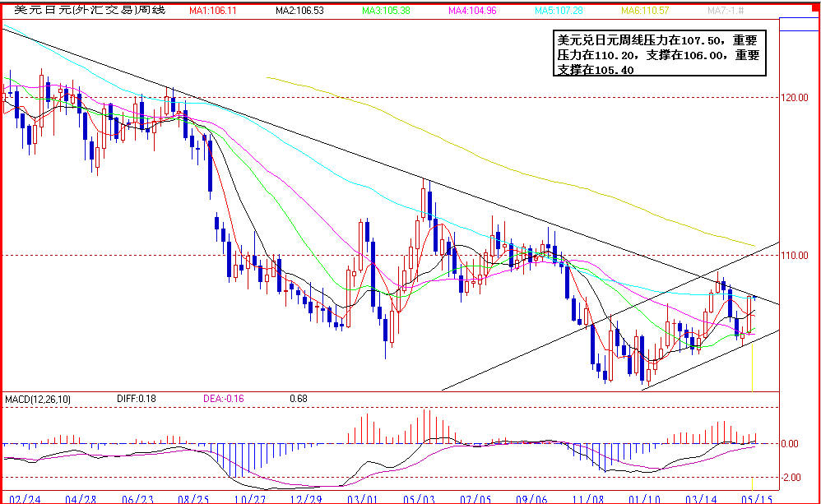
Task: Select the 05/15 date on the time axis
Action: coord(757,498)
